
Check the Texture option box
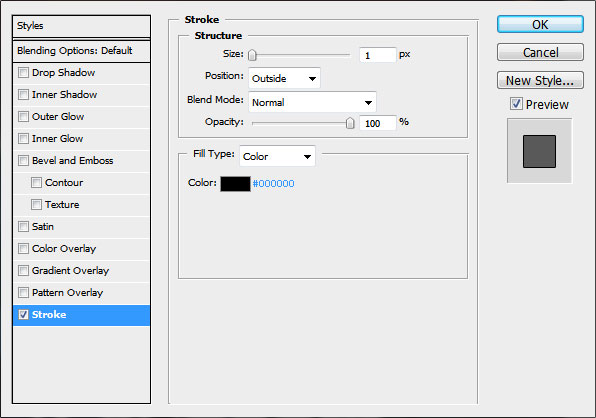click(36, 204)
